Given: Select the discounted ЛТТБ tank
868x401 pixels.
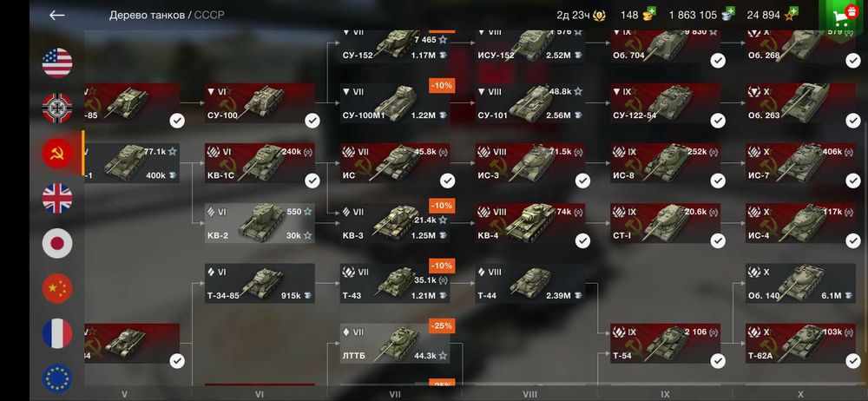Looking at the screenshot, I should click(x=395, y=344).
